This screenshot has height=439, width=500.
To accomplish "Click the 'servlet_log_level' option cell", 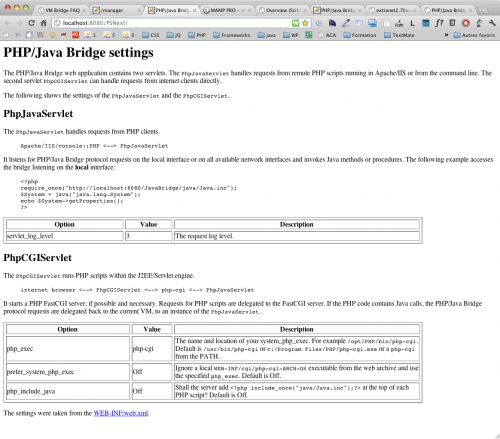I will click(x=65, y=236).
